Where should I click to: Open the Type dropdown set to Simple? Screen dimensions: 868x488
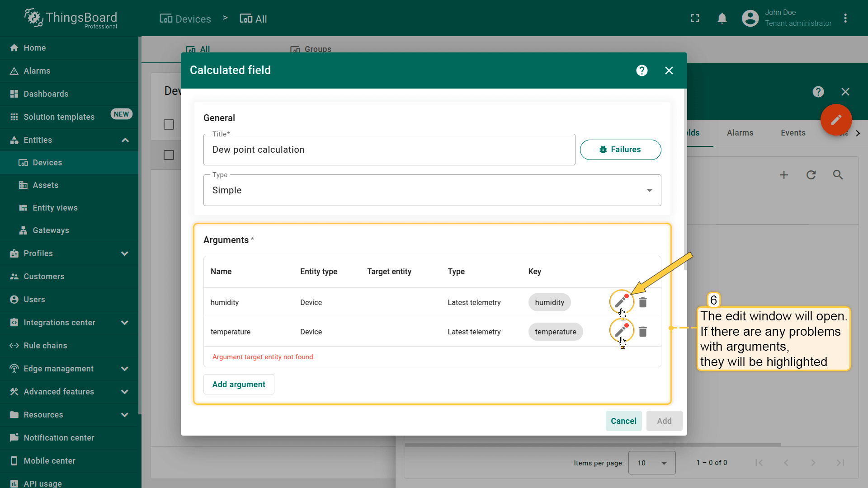432,190
